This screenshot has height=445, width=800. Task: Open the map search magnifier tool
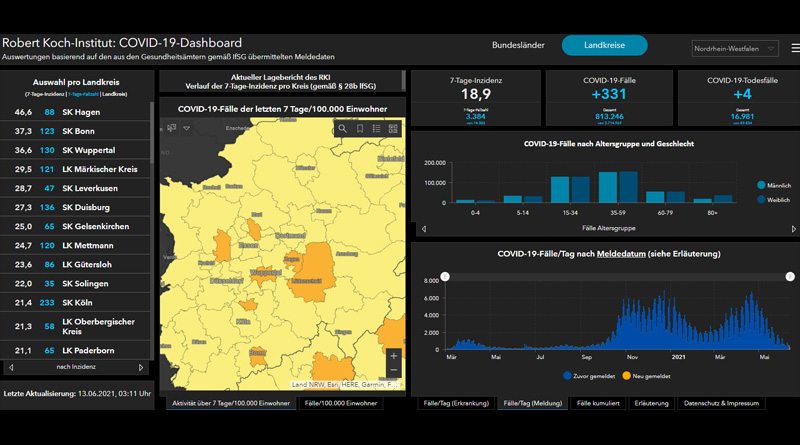(x=342, y=129)
